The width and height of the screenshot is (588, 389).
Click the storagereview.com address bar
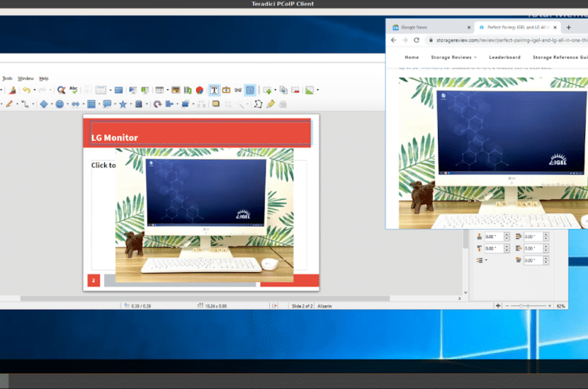point(507,40)
